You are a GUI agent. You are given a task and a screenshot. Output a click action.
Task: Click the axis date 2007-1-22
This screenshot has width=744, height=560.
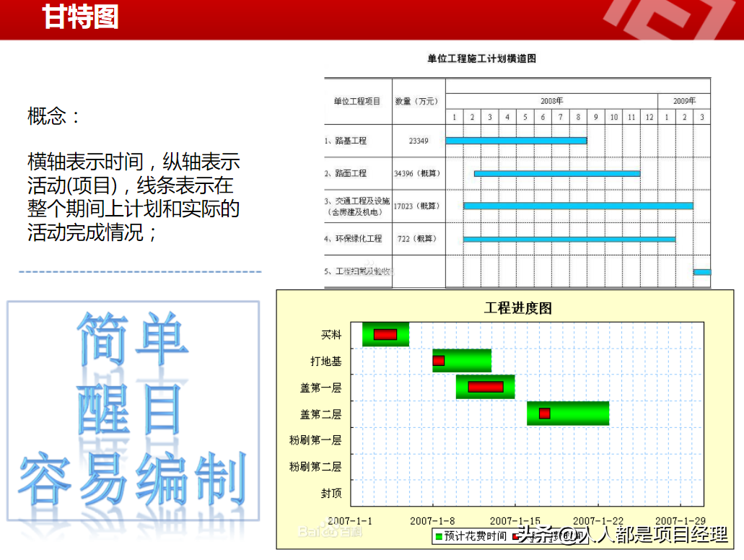(x=598, y=520)
